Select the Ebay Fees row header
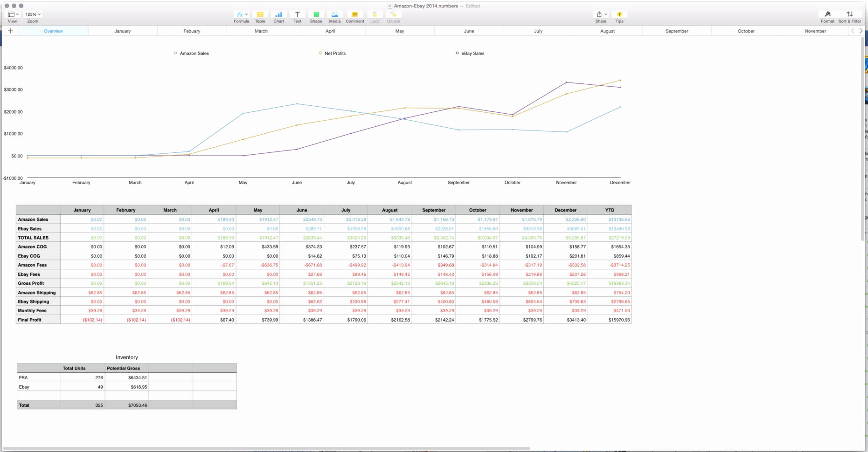The width and height of the screenshot is (868, 452). [38, 274]
